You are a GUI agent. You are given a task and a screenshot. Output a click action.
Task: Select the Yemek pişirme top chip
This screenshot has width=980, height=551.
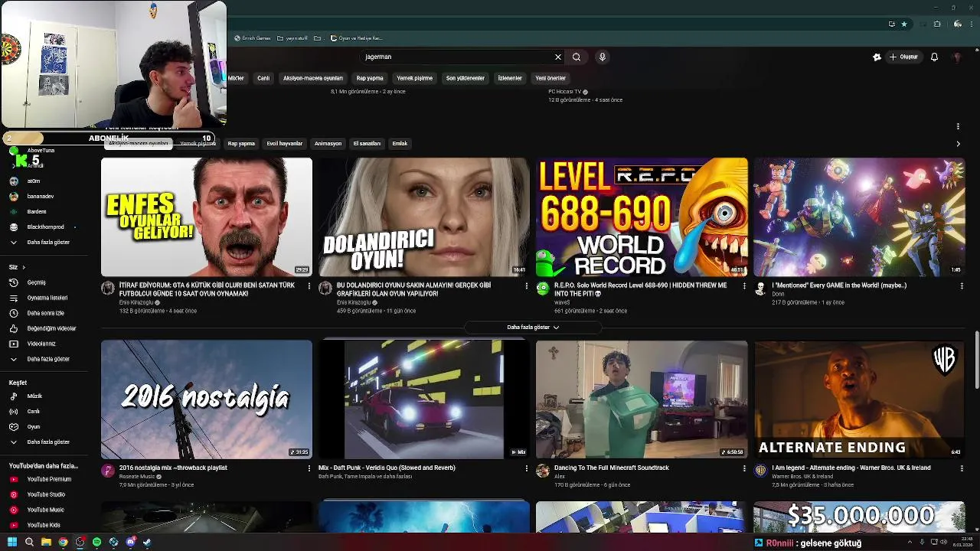pos(414,78)
